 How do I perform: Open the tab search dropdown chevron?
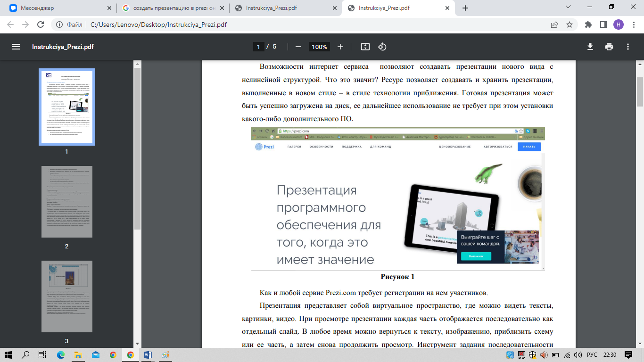coord(568,7)
